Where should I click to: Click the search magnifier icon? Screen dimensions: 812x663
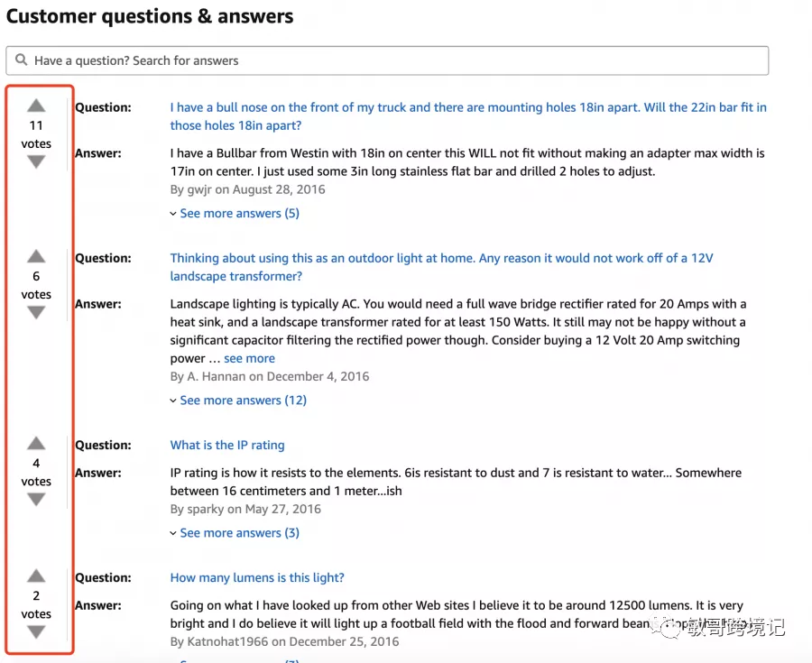22,60
